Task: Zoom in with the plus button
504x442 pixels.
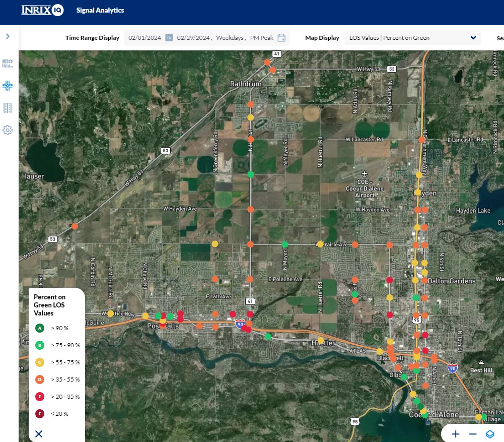Action: [456, 434]
